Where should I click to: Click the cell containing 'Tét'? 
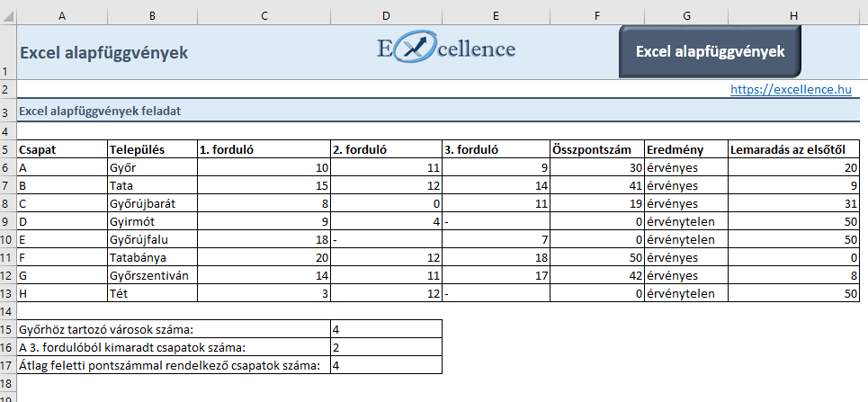point(152,293)
